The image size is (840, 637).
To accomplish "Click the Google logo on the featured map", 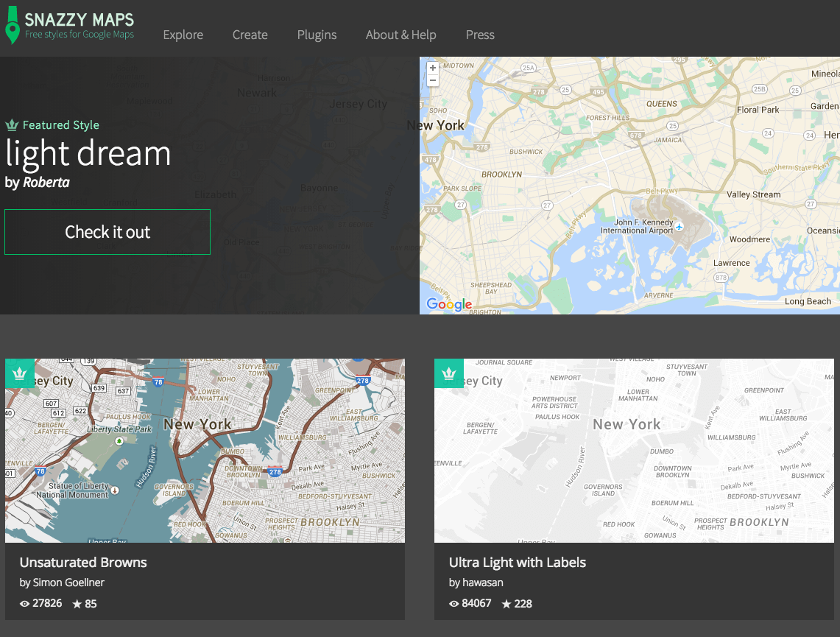I will [449, 304].
